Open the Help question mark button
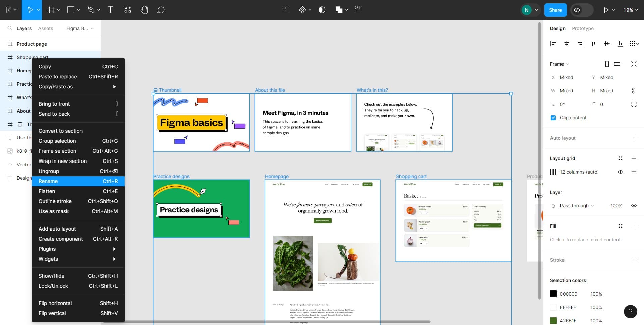Image resolution: width=644 pixels, height=325 pixels. tap(630, 312)
